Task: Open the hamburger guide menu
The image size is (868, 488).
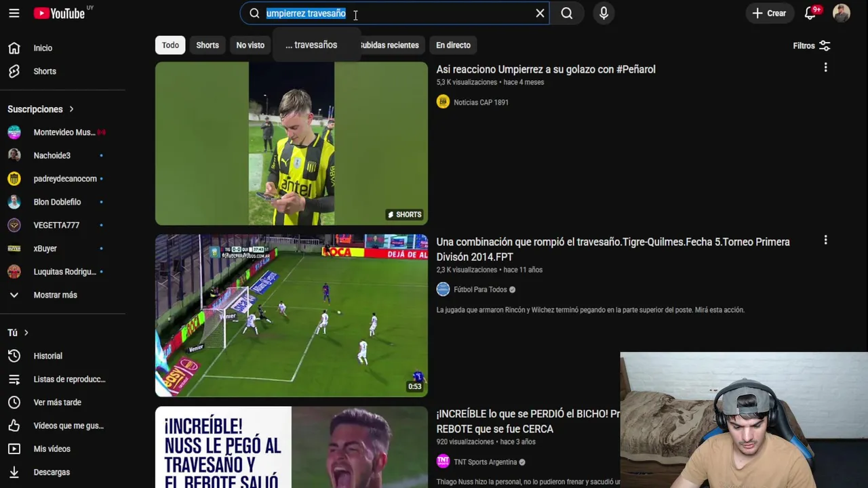Action: point(14,14)
